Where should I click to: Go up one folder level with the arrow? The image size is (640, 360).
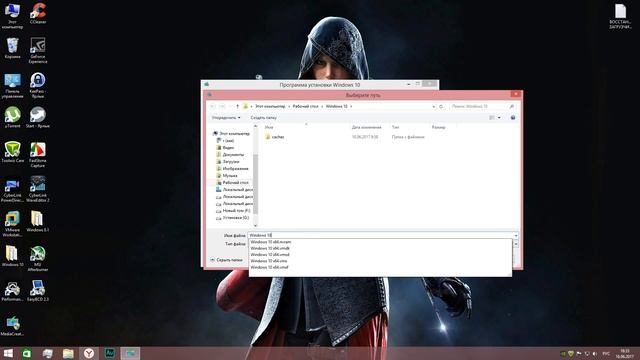(237, 106)
